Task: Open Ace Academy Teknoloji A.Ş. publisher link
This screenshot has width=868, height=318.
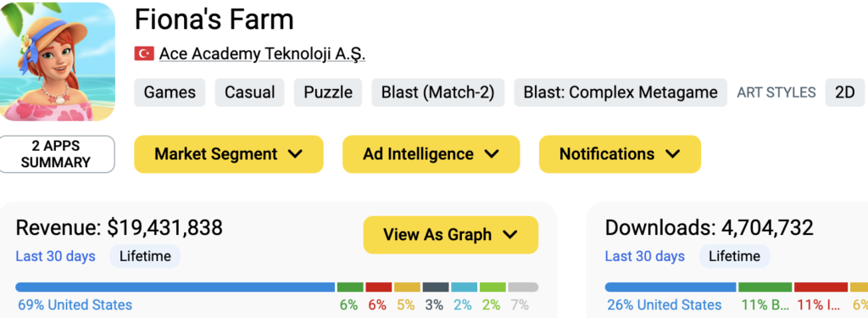Action: [x=263, y=53]
